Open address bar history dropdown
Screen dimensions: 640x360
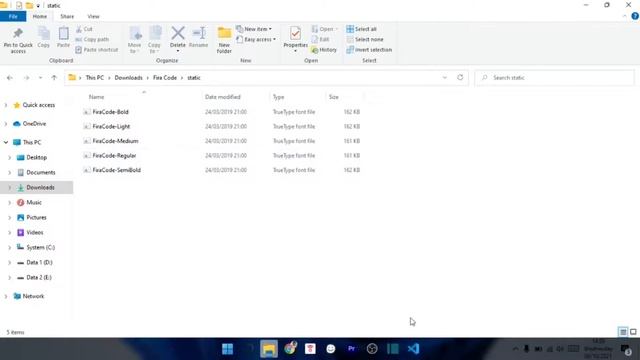444,78
